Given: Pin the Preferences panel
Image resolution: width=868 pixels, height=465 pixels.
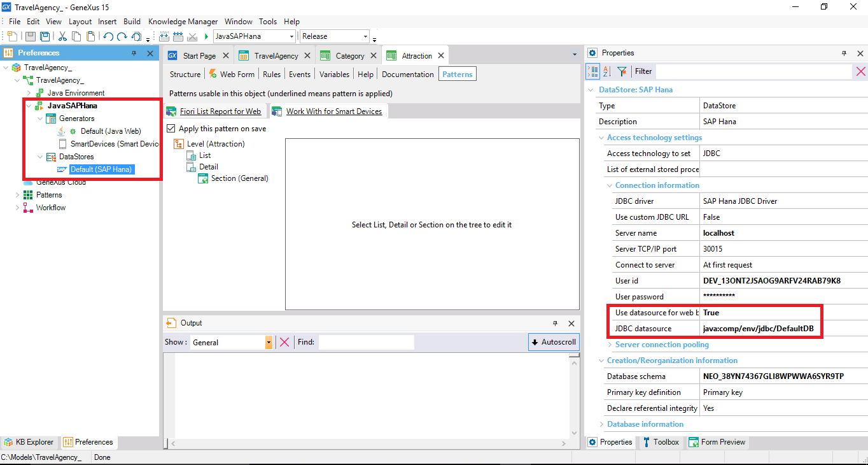Looking at the screenshot, I should coord(134,54).
